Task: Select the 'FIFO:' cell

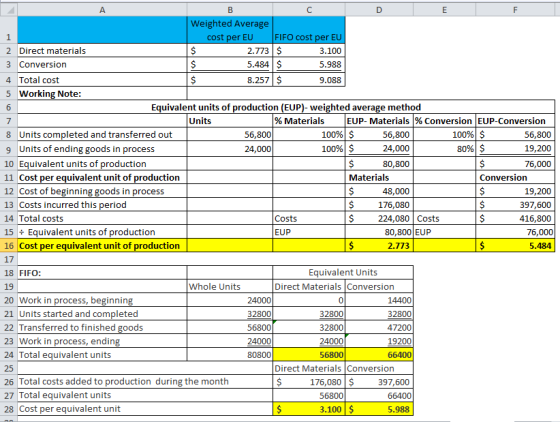Action: tap(102, 273)
